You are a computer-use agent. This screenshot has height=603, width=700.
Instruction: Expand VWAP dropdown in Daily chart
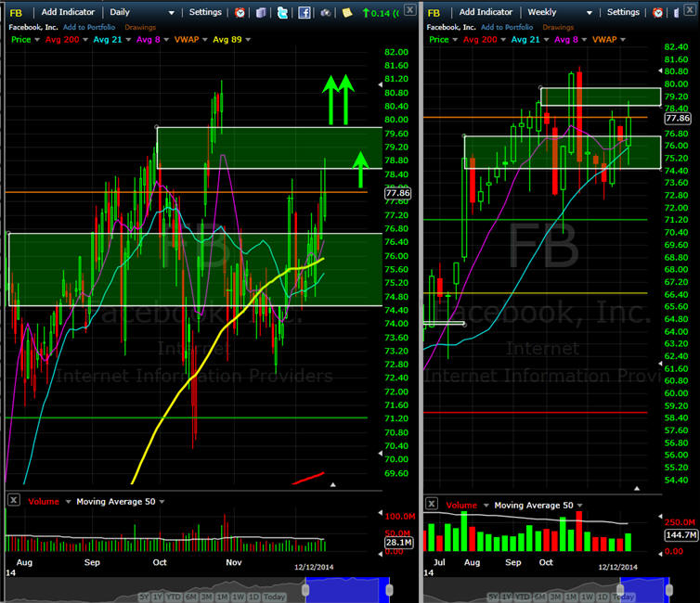click(x=205, y=40)
